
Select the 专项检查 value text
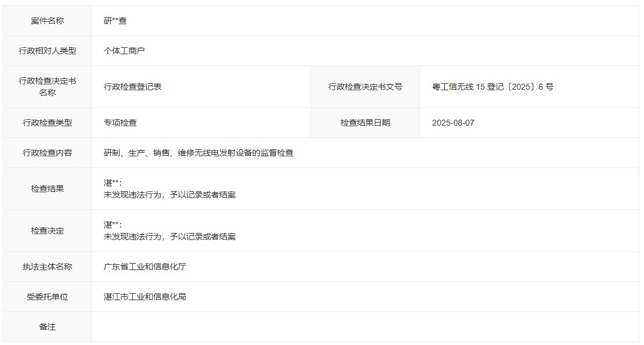click(120, 123)
